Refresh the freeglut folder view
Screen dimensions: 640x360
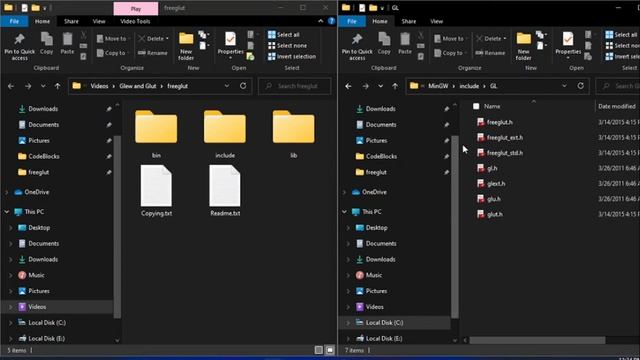(243, 86)
